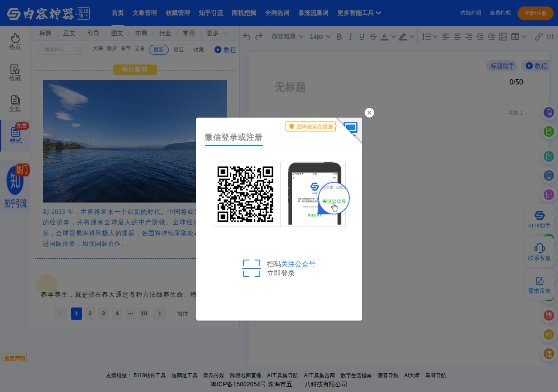This screenshot has height=392, width=558.
Task: Click the 登录/注册 button
Action: pyautogui.click(x=535, y=13)
